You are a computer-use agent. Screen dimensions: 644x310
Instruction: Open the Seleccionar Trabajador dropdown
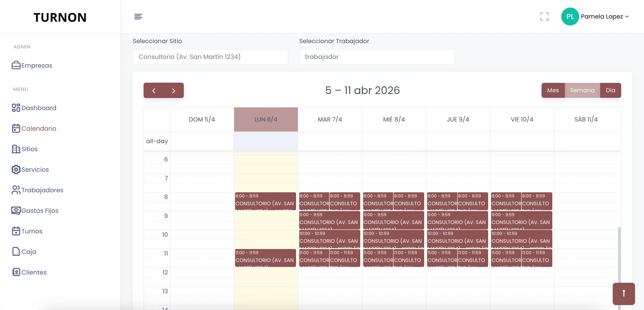point(377,57)
